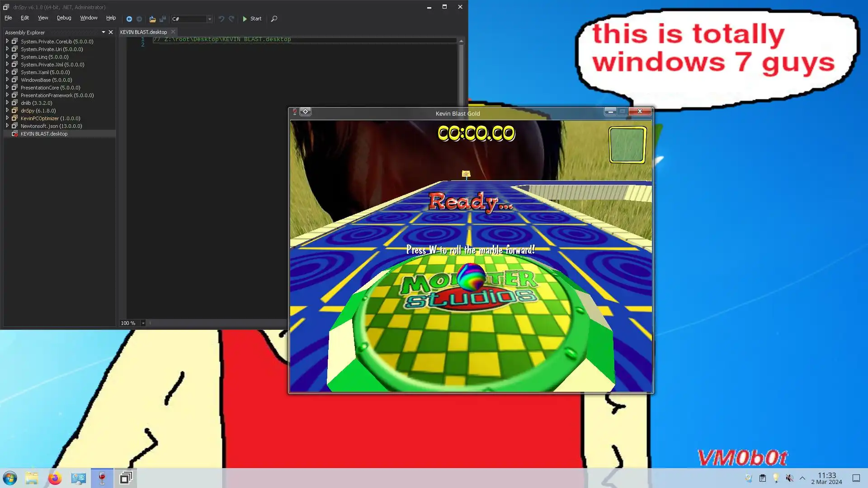Click the Wine glass taskbar icon

click(x=102, y=478)
